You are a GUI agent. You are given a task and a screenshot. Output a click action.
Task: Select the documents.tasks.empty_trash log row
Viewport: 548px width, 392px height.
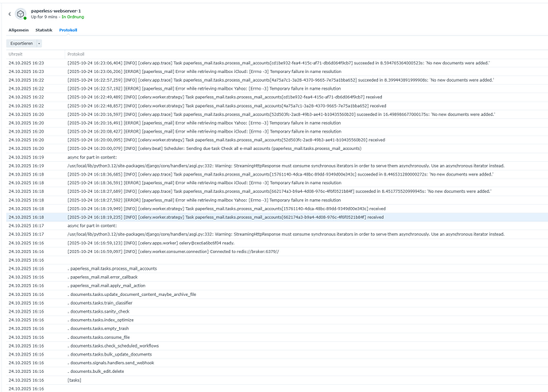pyautogui.click(x=102, y=329)
